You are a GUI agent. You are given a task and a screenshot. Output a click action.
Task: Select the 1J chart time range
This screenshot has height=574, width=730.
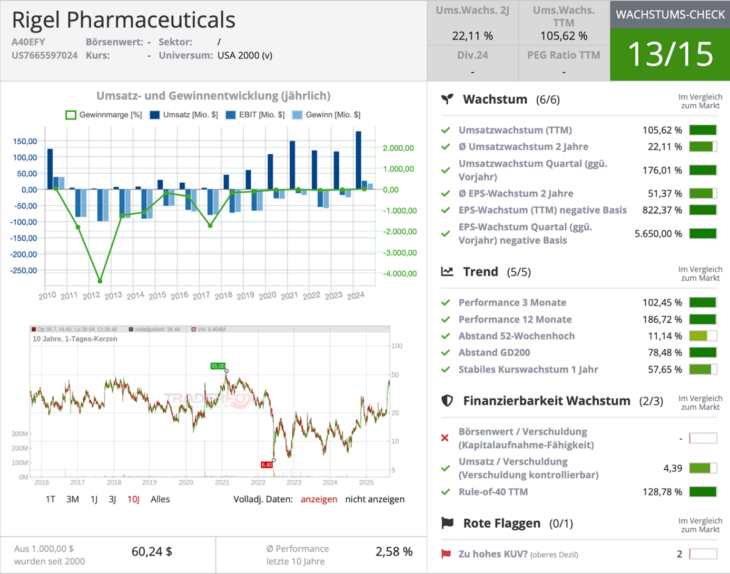click(x=94, y=499)
